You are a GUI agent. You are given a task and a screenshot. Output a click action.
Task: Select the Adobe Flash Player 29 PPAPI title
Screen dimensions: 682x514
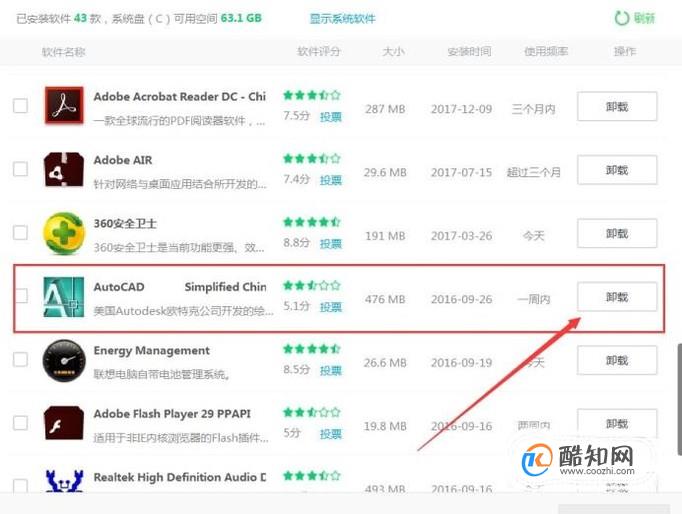pyautogui.click(x=172, y=414)
